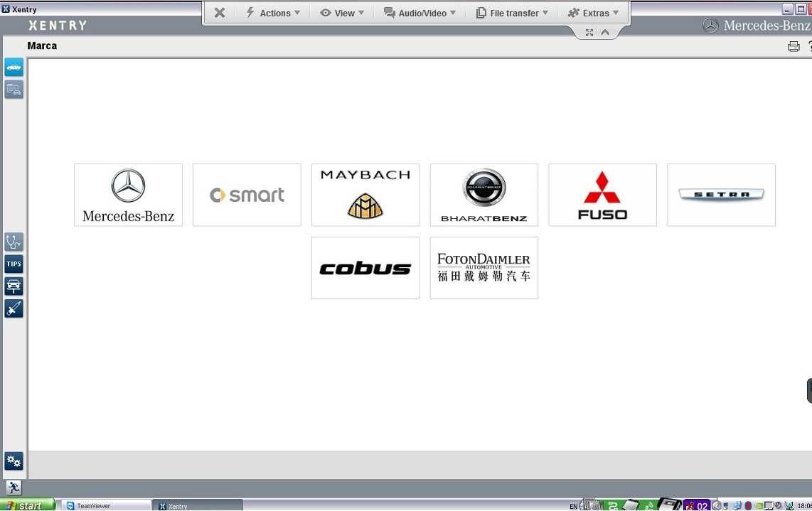
Task: Click the Windows start button
Action: (x=28, y=505)
